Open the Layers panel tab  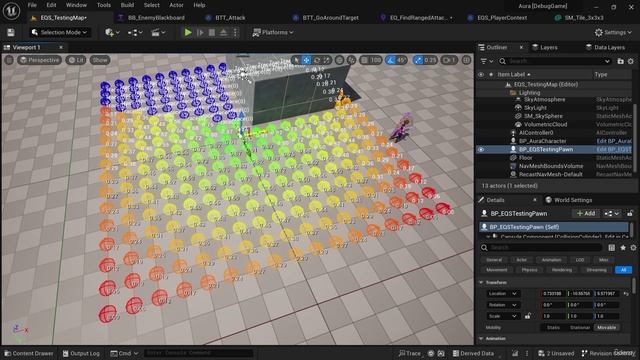click(548, 47)
